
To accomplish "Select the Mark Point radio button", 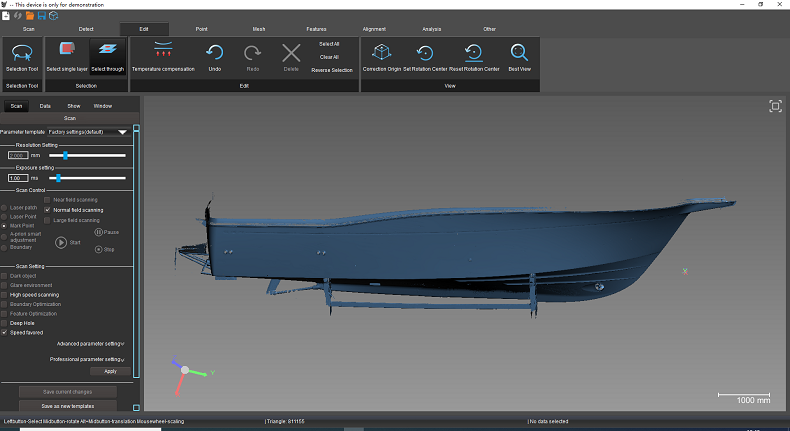I will [5, 225].
